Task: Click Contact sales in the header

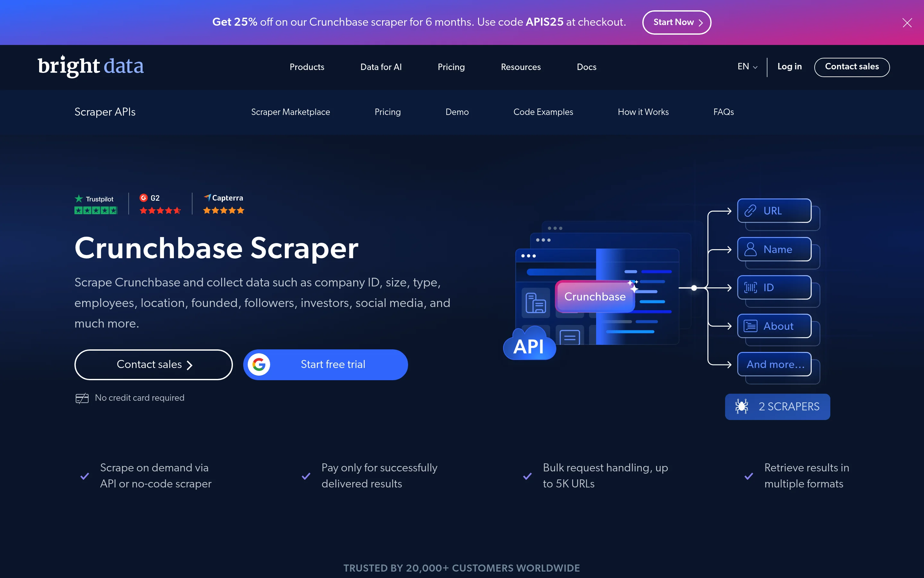Action: point(852,67)
